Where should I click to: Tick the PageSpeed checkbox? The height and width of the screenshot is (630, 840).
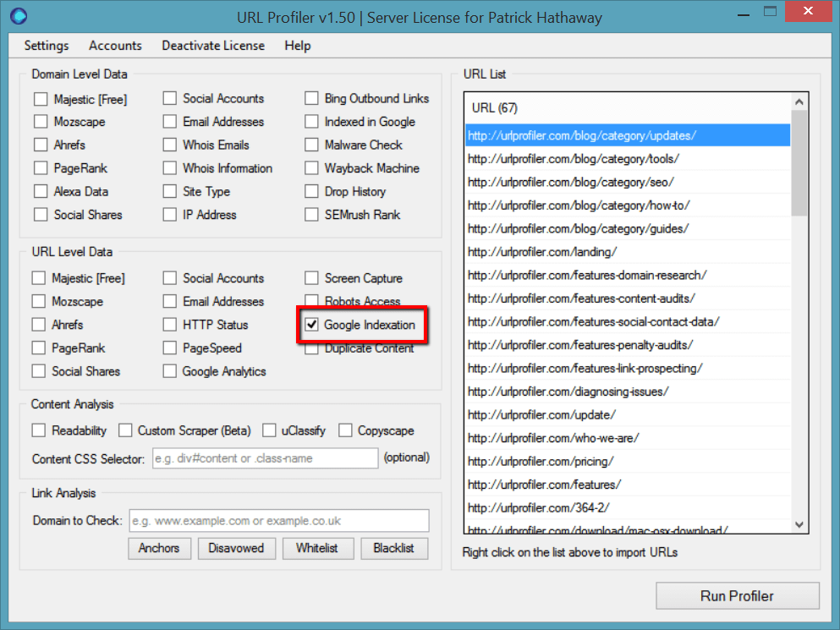tap(170, 348)
